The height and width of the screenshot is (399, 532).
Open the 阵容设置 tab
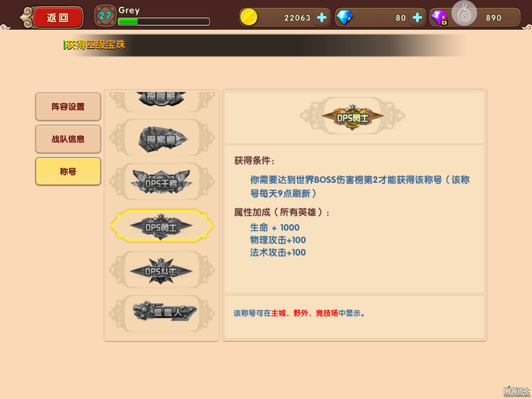click(x=68, y=107)
